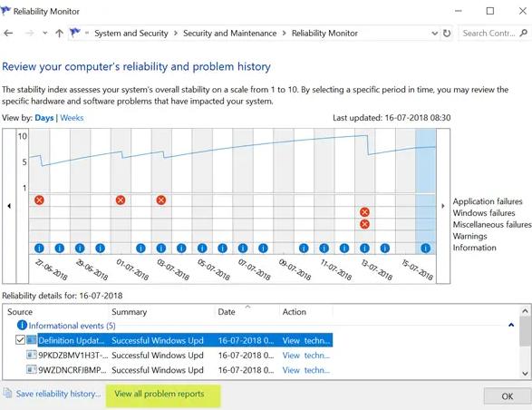Select the Windows failure icon on 13-07-2018
Viewport: 532px width, 410px height.
click(364, 212)
